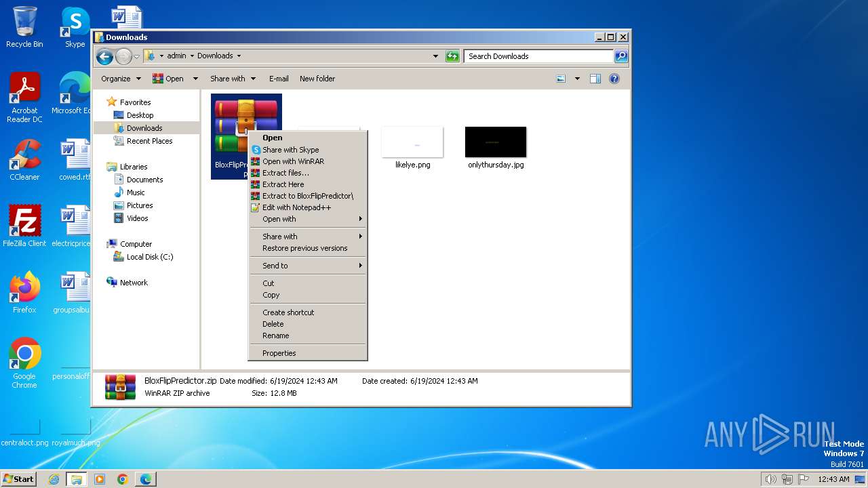Click the Forward navigation arrow in Explorer

click(x=123, y=56)
